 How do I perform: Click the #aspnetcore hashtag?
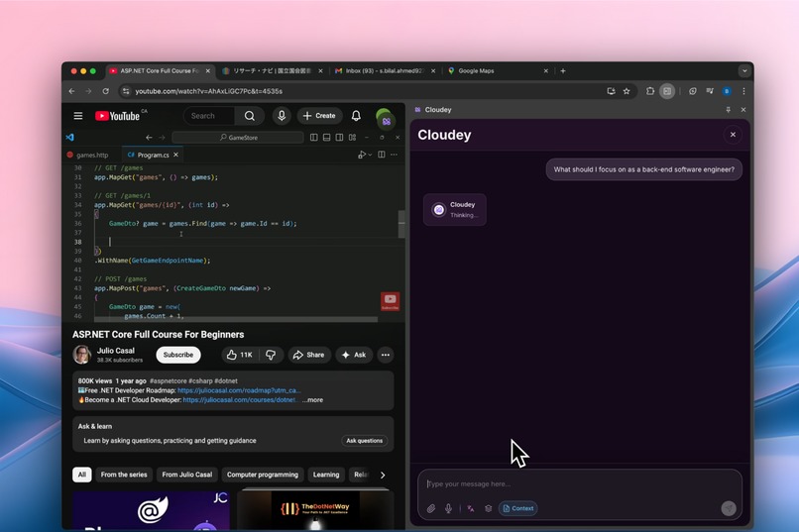tap(168, 380)
